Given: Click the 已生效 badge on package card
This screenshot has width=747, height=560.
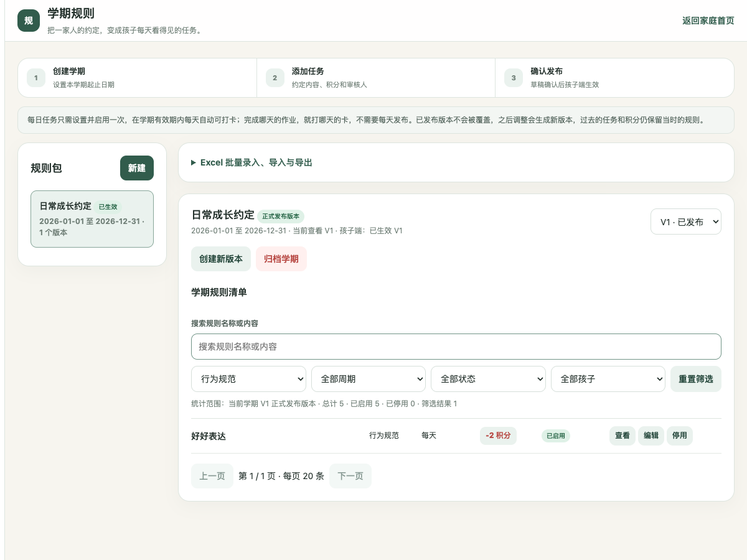Looking at the screenshot, I should 108,207.
